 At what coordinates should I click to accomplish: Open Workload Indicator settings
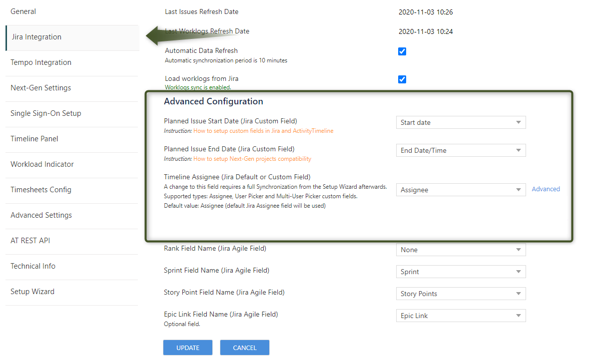pos(42,164)
